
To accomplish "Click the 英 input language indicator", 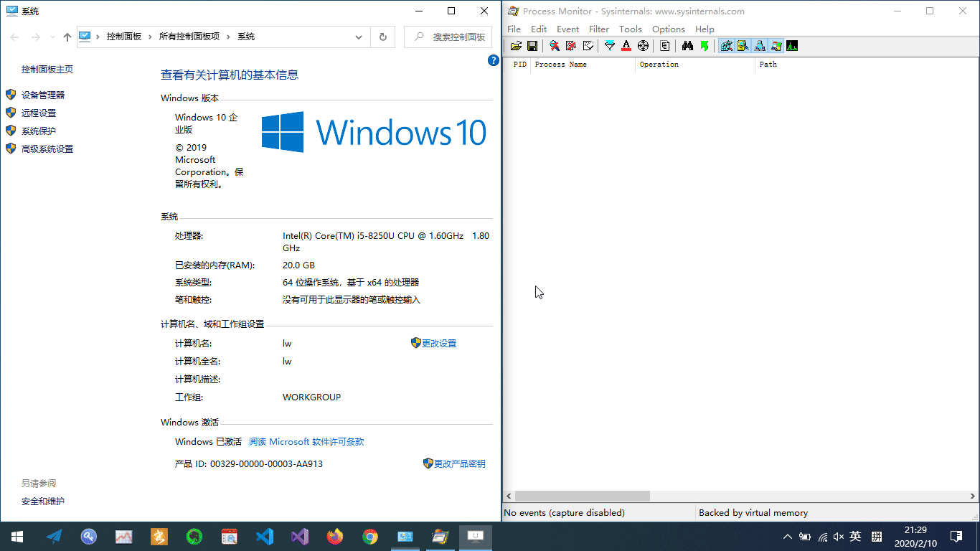I will 855,536.
